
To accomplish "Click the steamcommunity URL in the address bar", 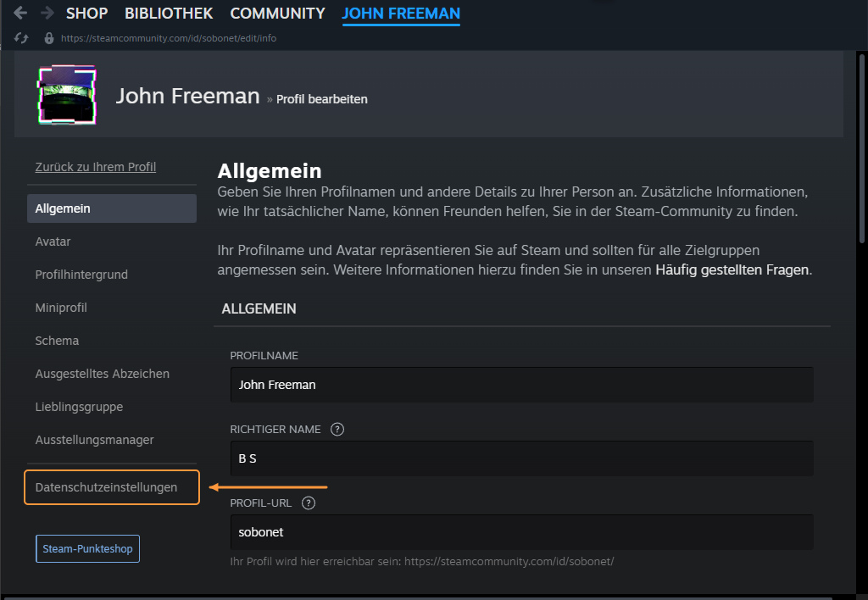I will click(x=169, y=38).
